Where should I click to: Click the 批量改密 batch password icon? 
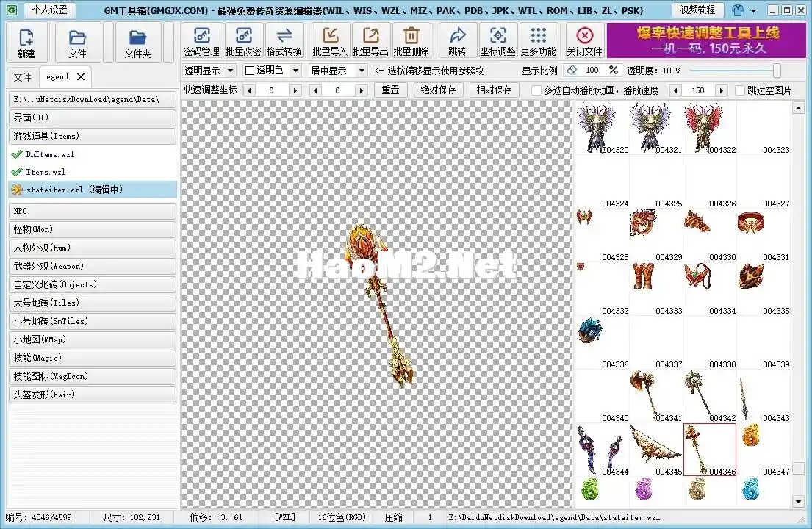coord(243,41)
